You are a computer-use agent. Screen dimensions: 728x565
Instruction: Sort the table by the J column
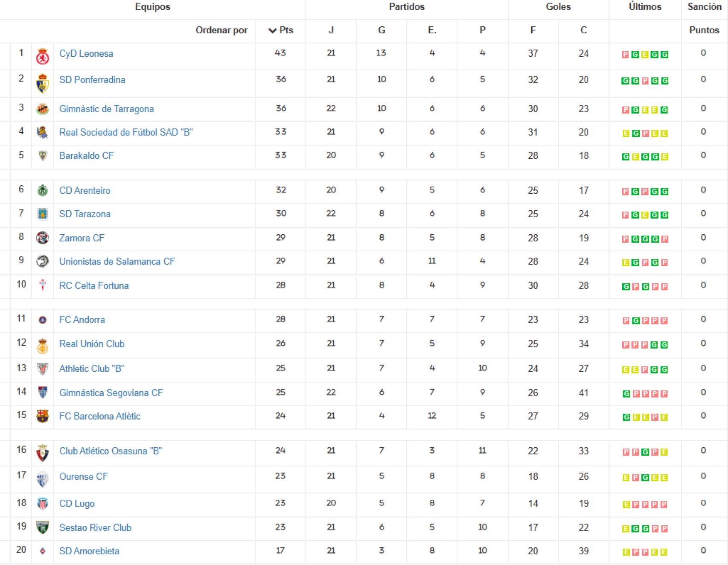click(332, 30)
